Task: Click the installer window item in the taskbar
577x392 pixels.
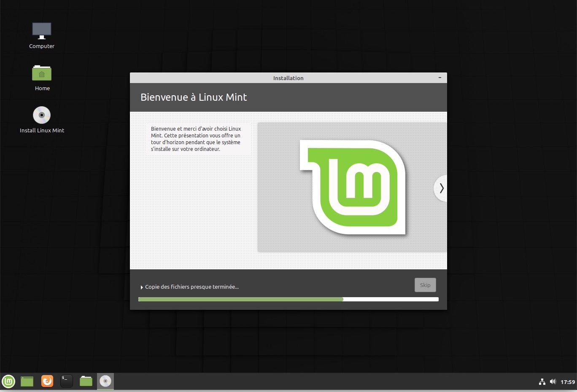Action: 105,381
